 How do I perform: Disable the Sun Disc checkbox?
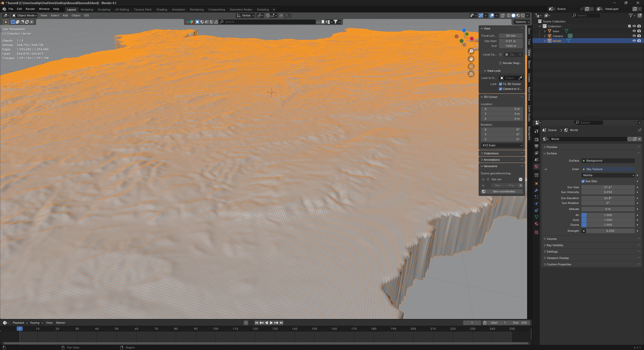tap(583, 181)
